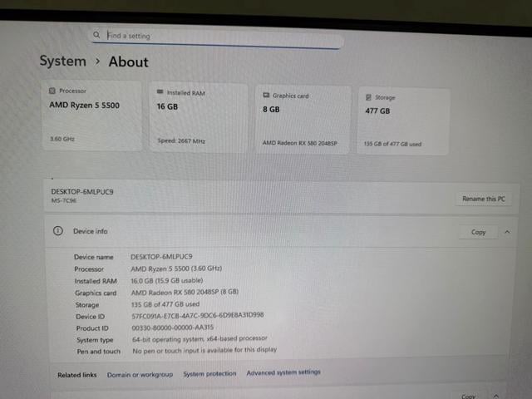Viewport: 532px width, 399px height.
Task: Select AMD Radeon RX 580 2048SP (8 GB) row value
Action: tap(185, 292)
